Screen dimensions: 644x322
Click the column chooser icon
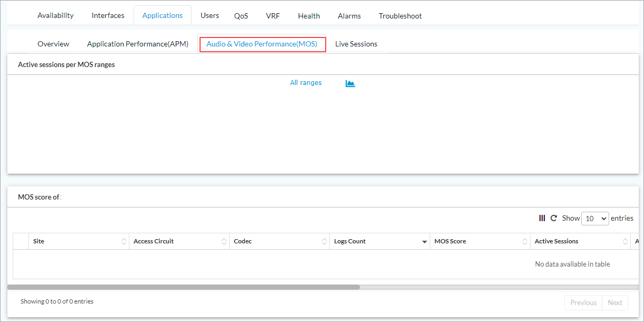(x=542, y=218)
